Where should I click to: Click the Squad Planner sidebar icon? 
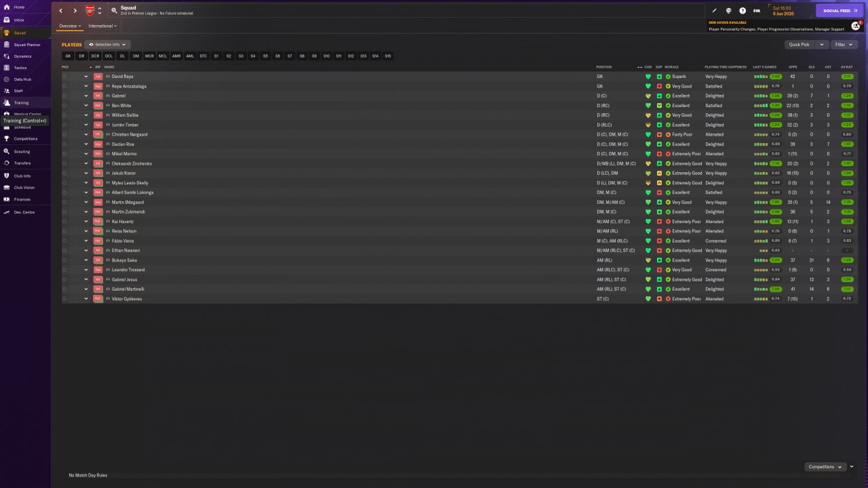[x=6, y=45]
